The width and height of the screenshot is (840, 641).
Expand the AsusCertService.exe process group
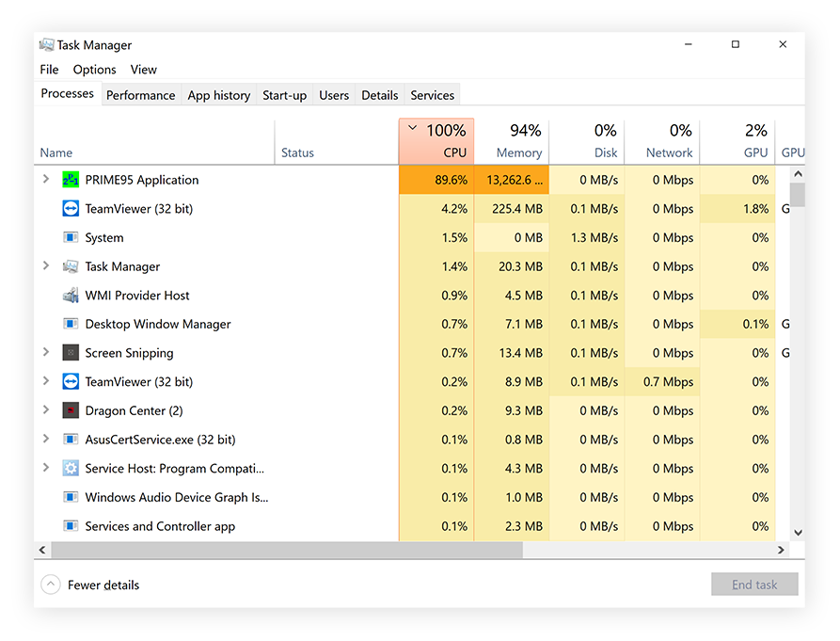click(46, 439)
